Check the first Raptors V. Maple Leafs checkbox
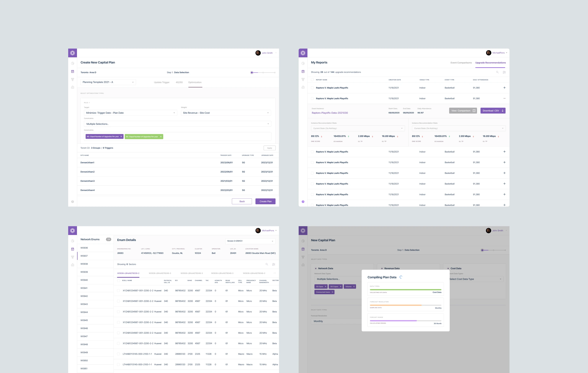Screen dimensions: 588x373 312,88
